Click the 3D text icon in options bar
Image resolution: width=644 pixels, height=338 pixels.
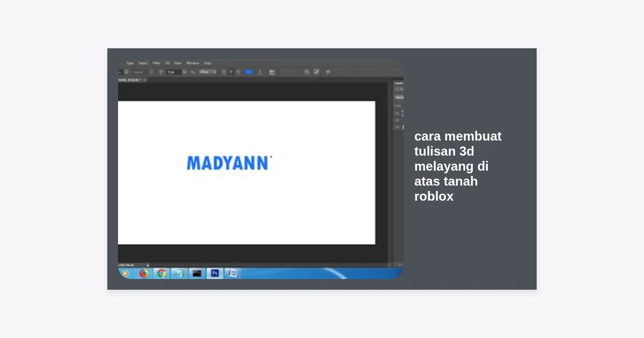coord(328,72)
